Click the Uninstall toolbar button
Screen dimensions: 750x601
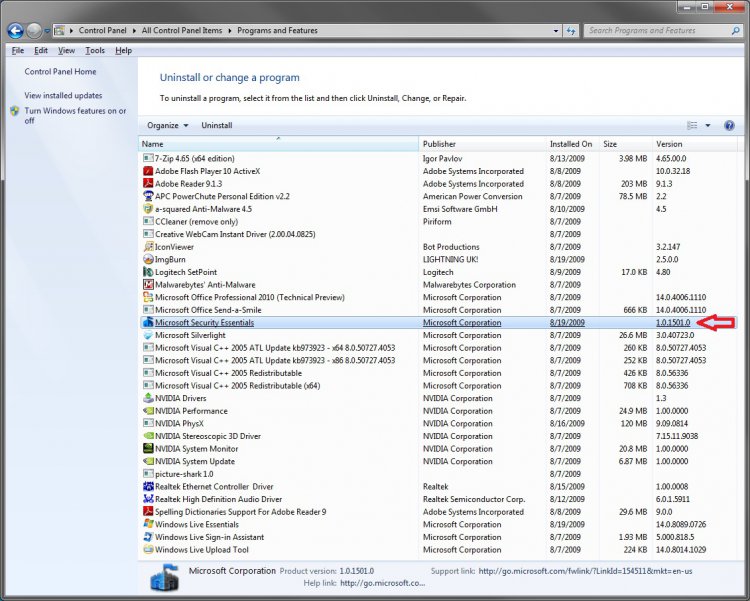[x=217, y=125]
